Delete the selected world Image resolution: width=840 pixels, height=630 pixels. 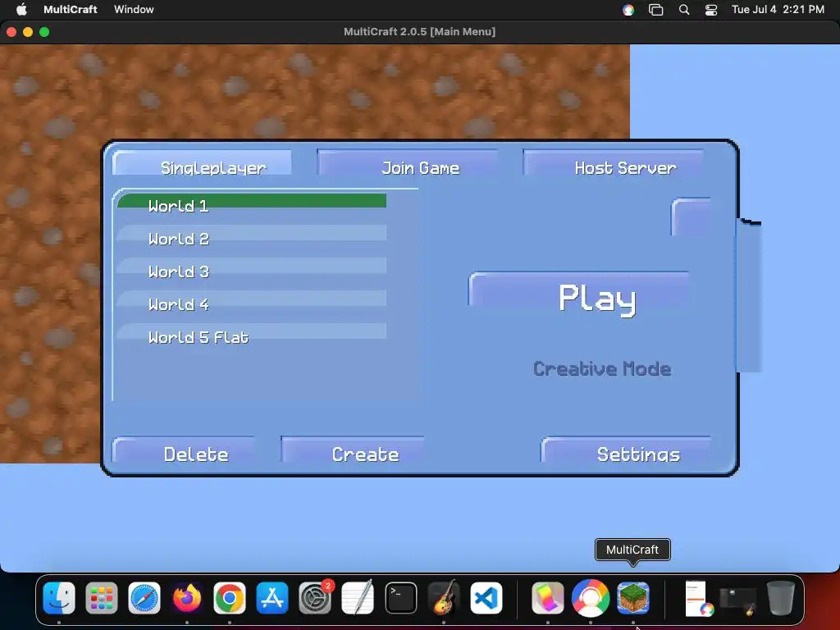click(x=184, y=450)
